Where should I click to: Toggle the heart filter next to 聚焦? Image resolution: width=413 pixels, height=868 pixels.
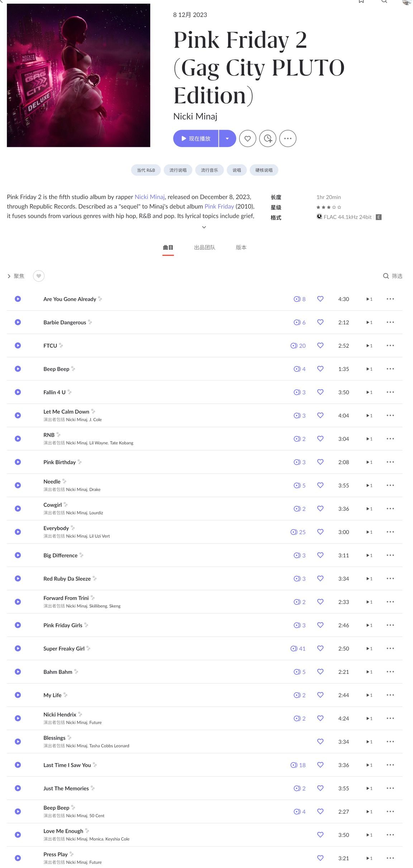coord(39,276)
